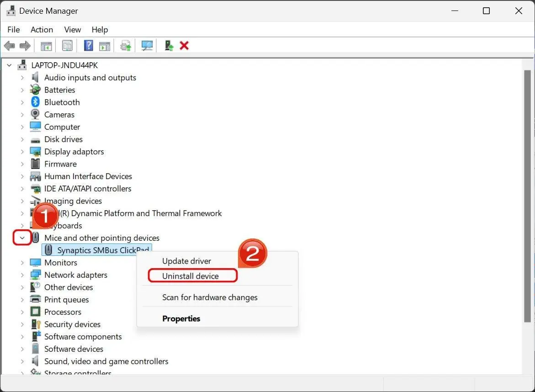Choose Uninstall device from context menu
Viewport: 535px width, 392px height.
coord(191,276)
